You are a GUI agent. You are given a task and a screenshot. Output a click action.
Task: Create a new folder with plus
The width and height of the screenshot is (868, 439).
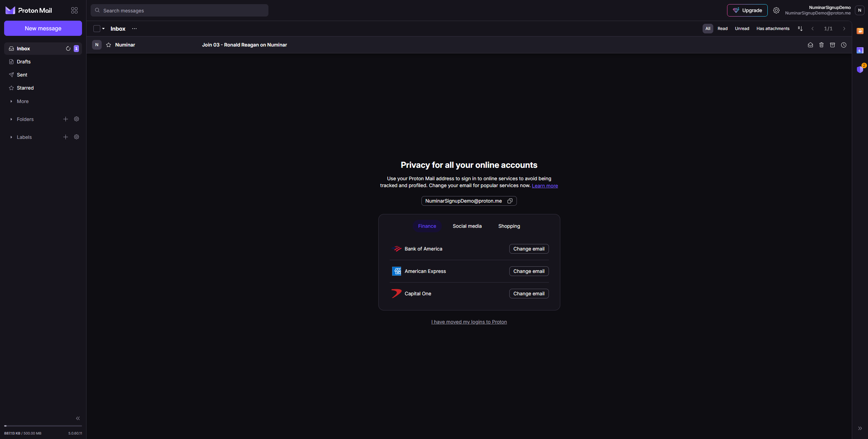point(65,119)
